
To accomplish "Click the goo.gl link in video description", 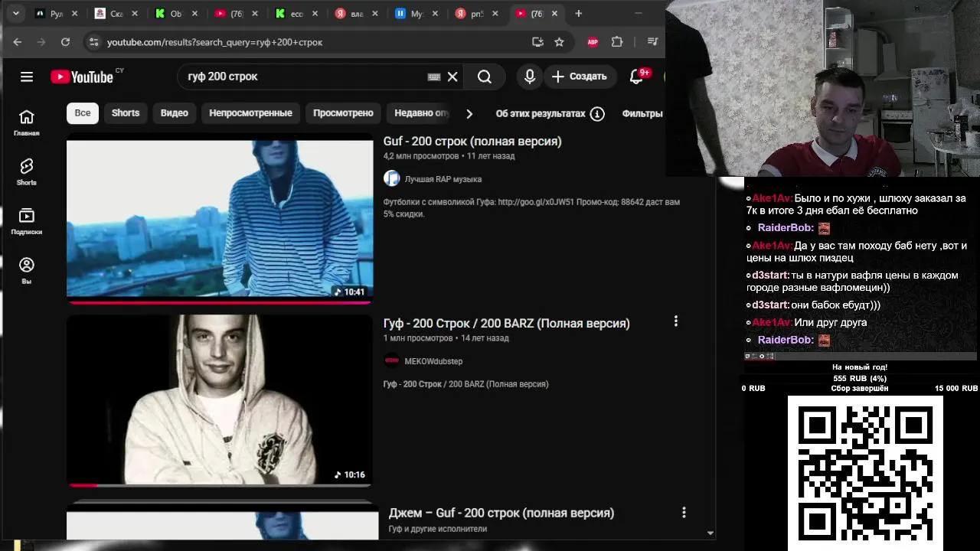I will click(x=536, y=202).
